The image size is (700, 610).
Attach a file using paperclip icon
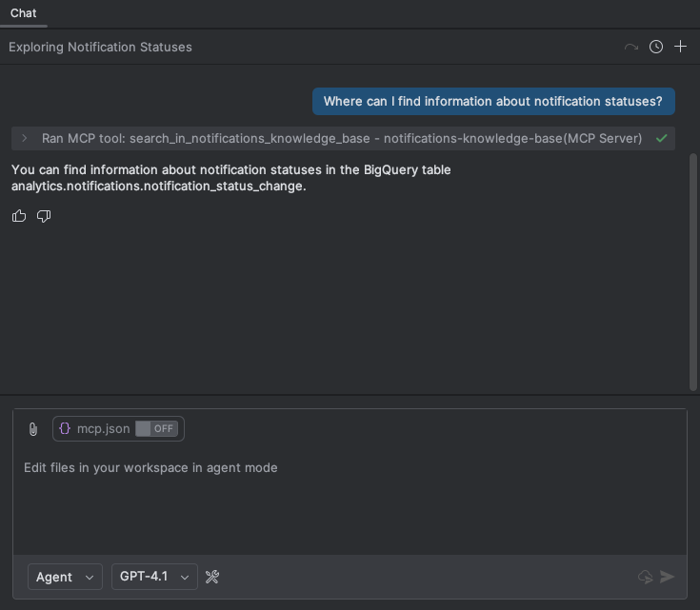coord(33,429)
